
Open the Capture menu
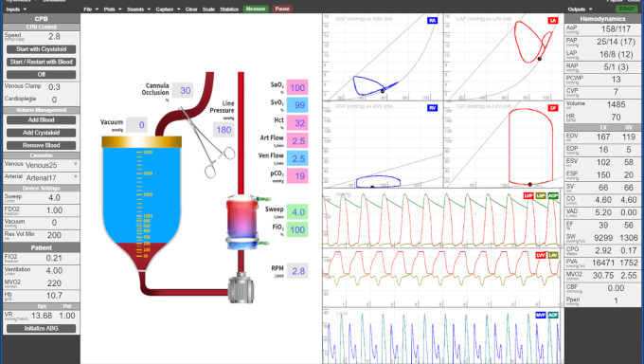tap(168, 9)
